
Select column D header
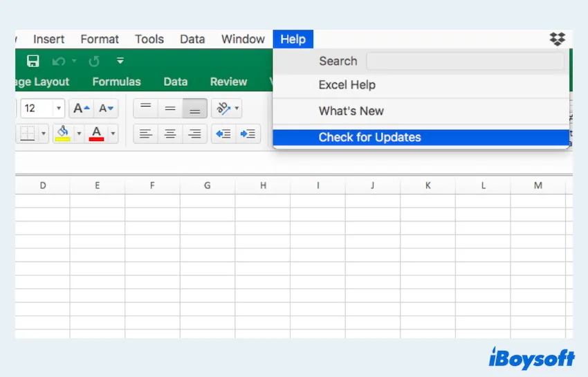[43, 185]
